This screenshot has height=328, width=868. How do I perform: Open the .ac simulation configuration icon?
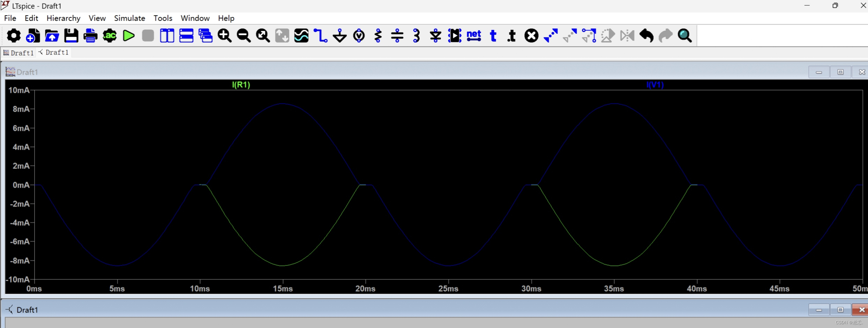pyautogui.click(x=110, y=36)
